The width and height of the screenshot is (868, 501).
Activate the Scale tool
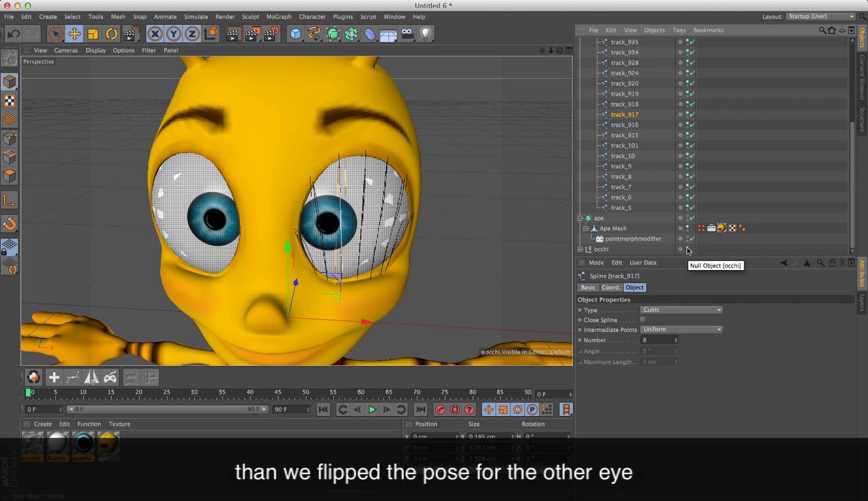point(93,34)
